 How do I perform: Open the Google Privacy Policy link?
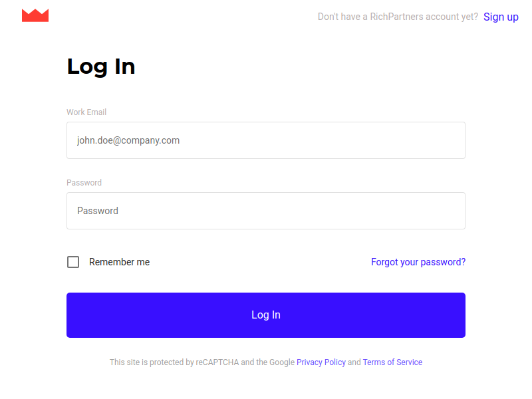tap(321, 362)
